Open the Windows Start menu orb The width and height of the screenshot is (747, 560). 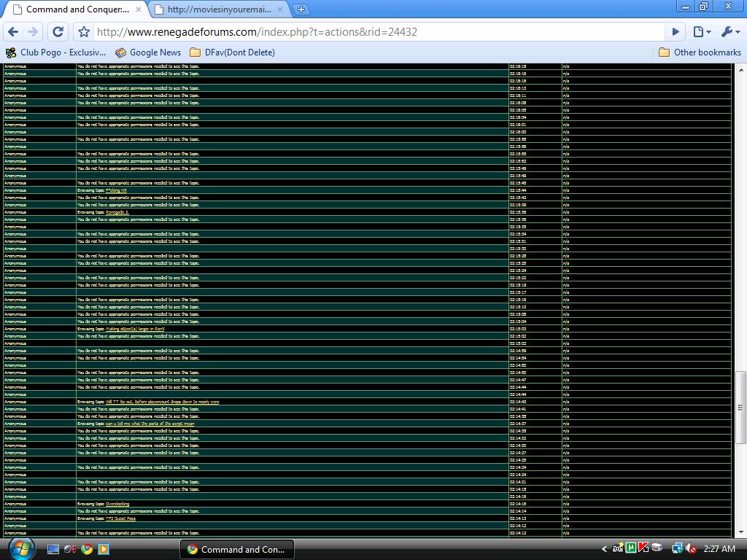(x=21, y=548)
